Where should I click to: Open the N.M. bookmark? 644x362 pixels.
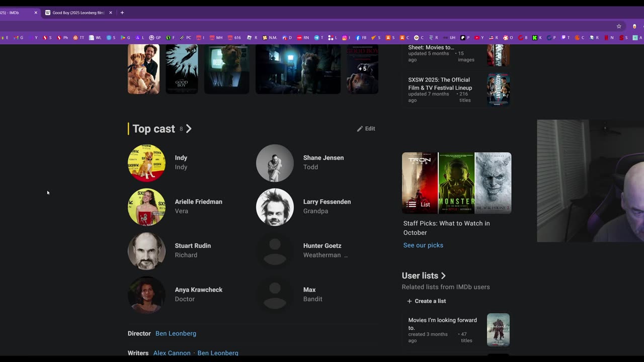270,38
